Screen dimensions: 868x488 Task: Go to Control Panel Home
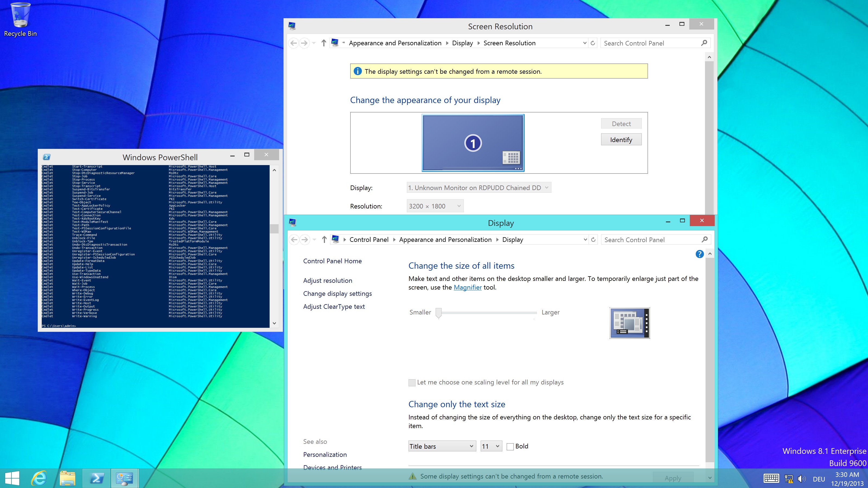pos(332,261)
